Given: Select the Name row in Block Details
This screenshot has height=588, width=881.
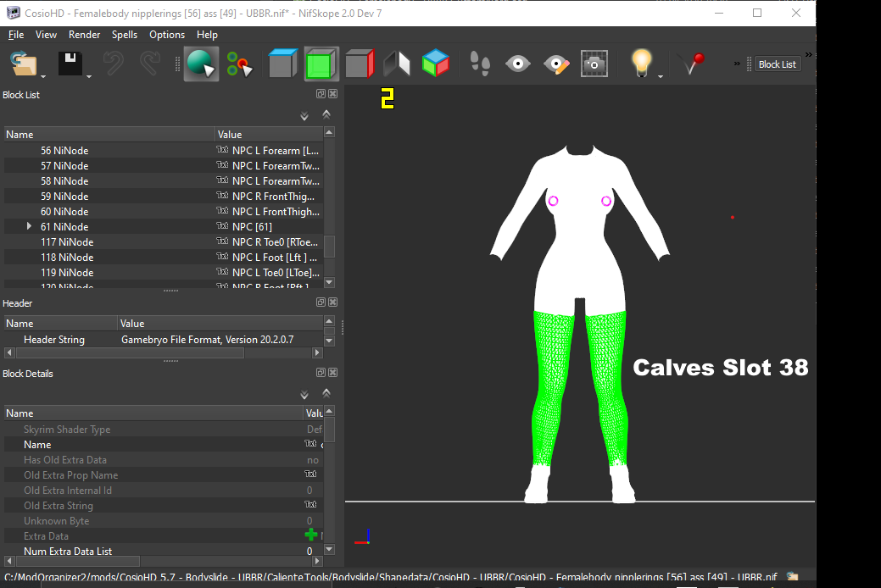Looking at the screenshot, I should (x=164, y=444).
